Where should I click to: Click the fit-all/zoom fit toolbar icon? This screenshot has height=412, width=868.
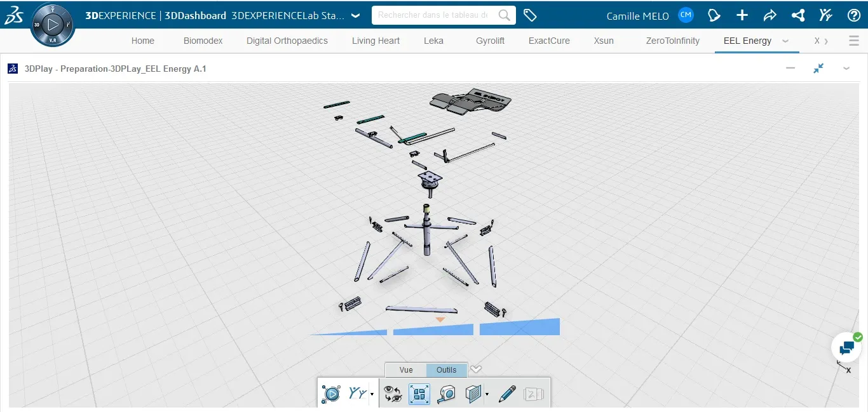[x=418, y=394]
